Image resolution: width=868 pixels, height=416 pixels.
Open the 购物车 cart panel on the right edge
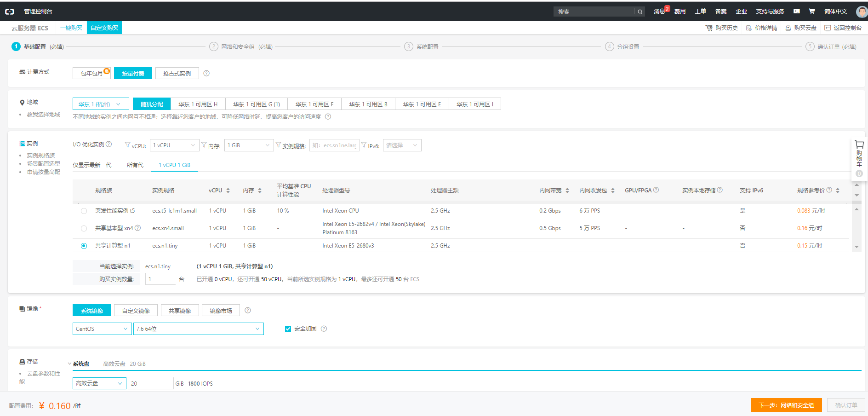click(x=859, y=159)
